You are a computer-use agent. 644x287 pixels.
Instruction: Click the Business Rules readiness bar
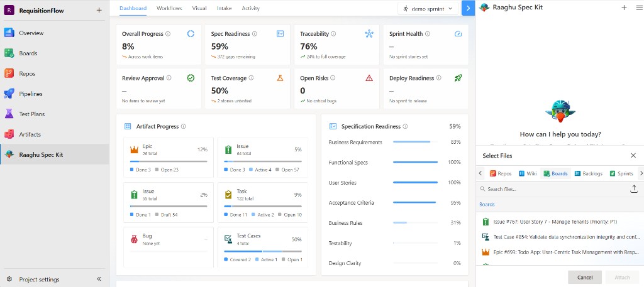click(x=415, y=223)
